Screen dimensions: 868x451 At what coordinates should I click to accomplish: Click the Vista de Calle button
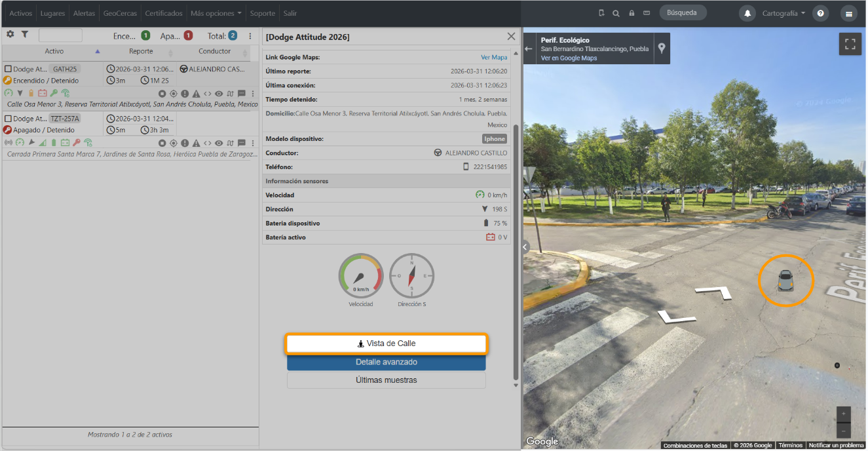(x=387, y=343)
